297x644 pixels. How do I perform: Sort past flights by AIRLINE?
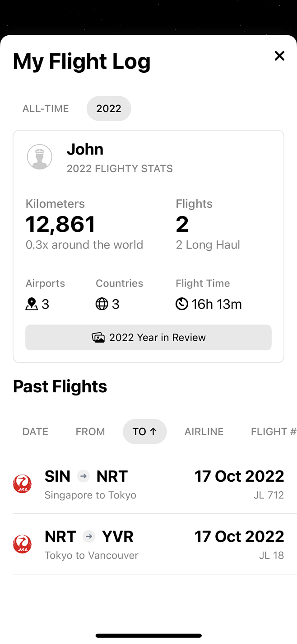click(x=204, y=432)
